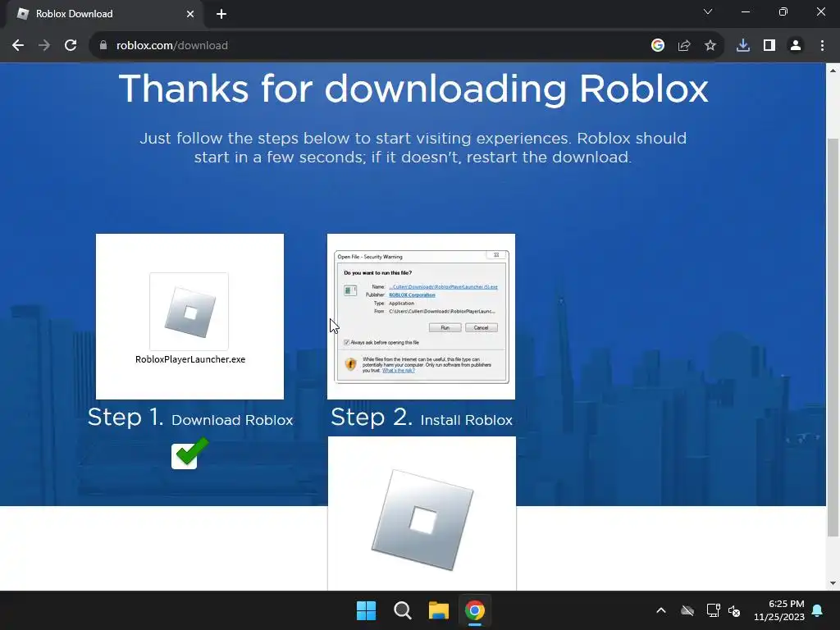This screenshot has height=630, width=840.
Task: Toggle the Chrome side panel
Action: (x=769, y=46)
